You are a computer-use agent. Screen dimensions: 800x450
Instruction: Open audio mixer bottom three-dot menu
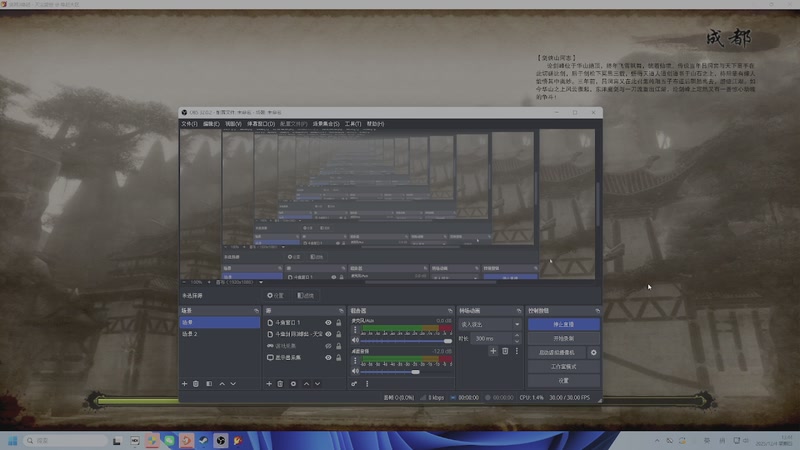[x=367, y=384]
